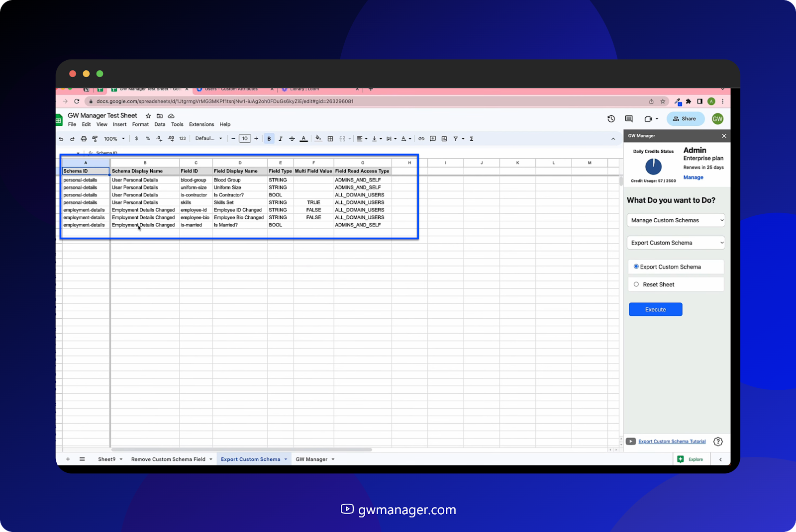The height and width of the screenshot is (532, 796).
Task: Open the number format 123 menu
Action: pos(183,139)
